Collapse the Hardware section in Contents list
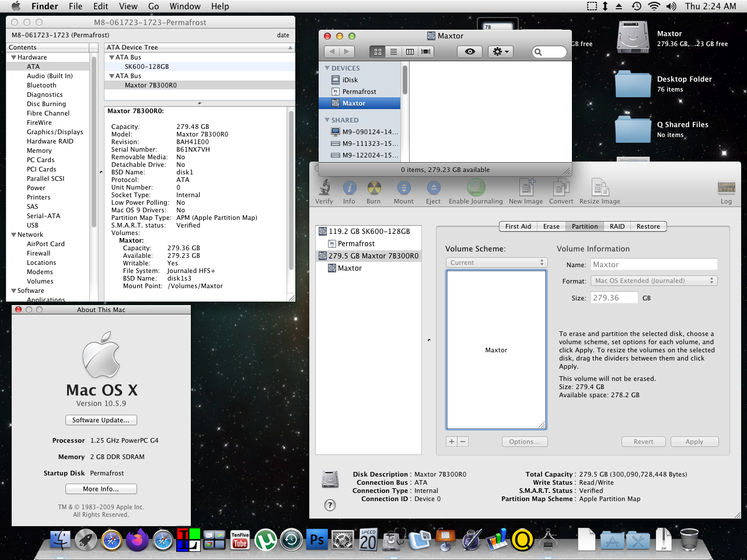The height and width of the screenshot is (560, 747). [13, 57]
